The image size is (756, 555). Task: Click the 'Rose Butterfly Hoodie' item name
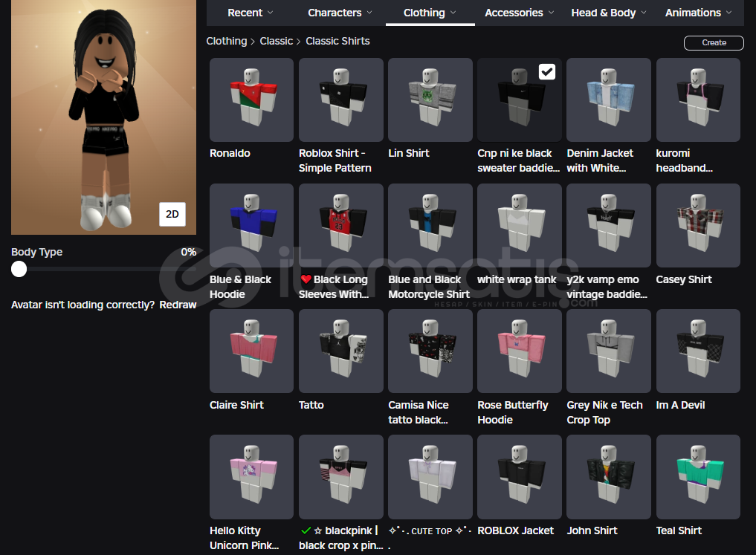click(513, 412)
